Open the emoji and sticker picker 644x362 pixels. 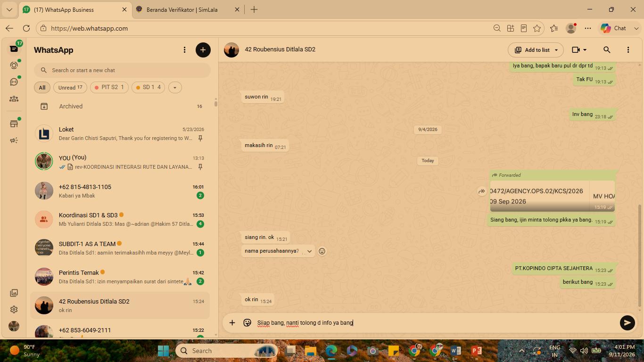tap(247, 323)
